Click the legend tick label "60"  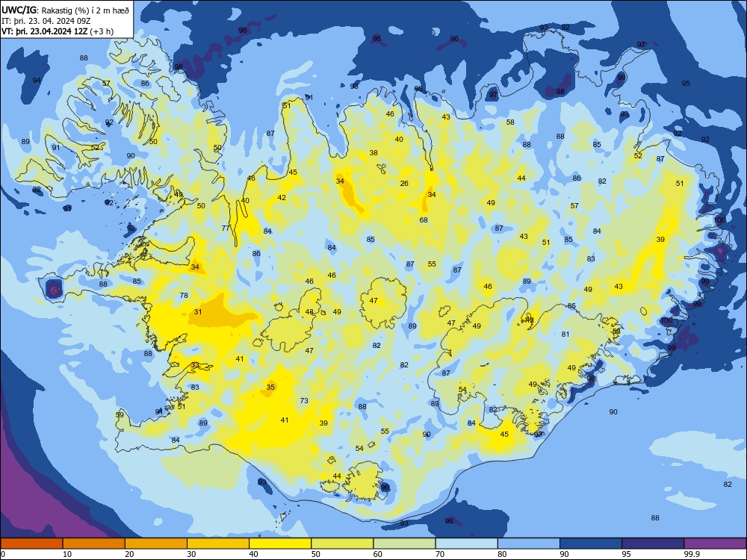pos(378,554)
